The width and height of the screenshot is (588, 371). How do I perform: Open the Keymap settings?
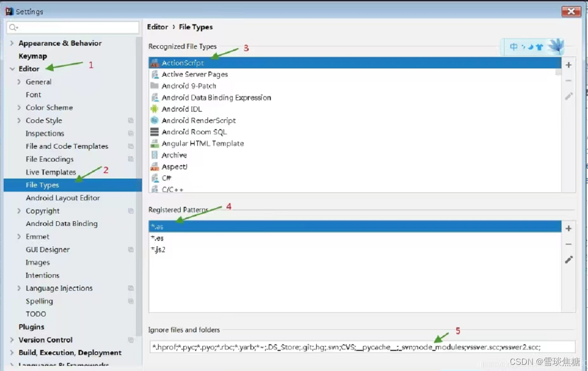32,56
